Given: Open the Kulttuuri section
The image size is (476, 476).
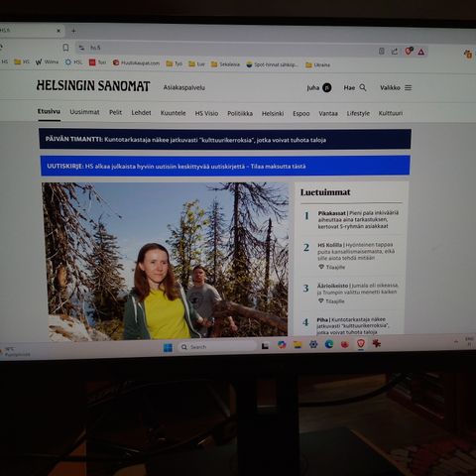Looking at the screenshot, I should tap(391, 113).
